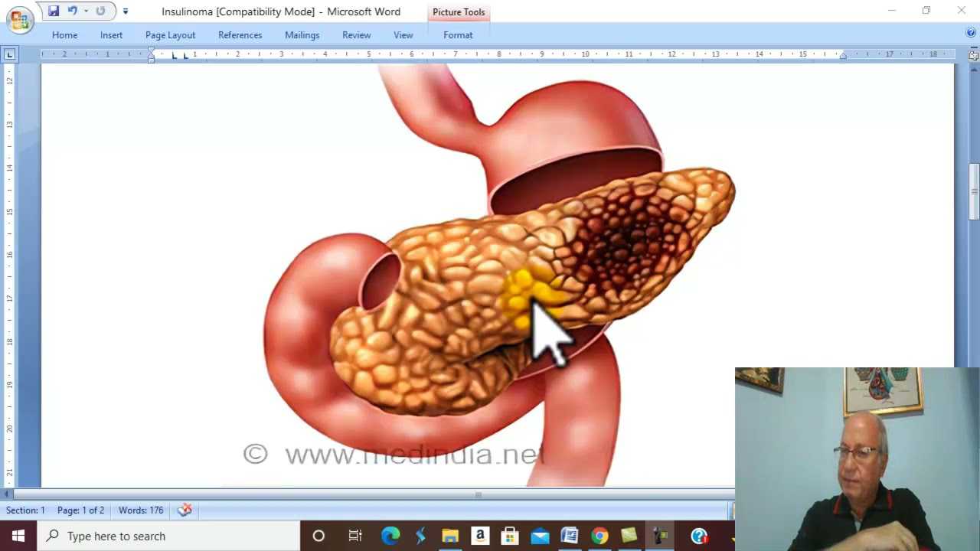Undo the last action
The image size is (980, 551).
[73, 11]
